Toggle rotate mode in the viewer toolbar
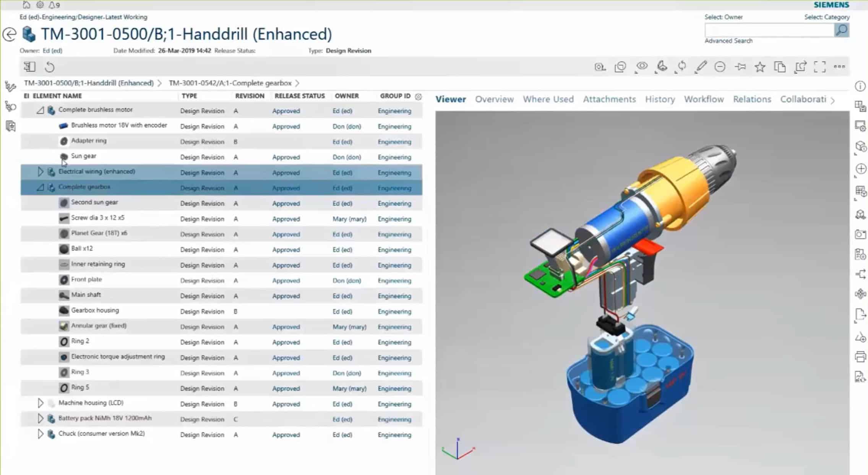This screenshot has height=475, width=868. click(x=683, y=67)
